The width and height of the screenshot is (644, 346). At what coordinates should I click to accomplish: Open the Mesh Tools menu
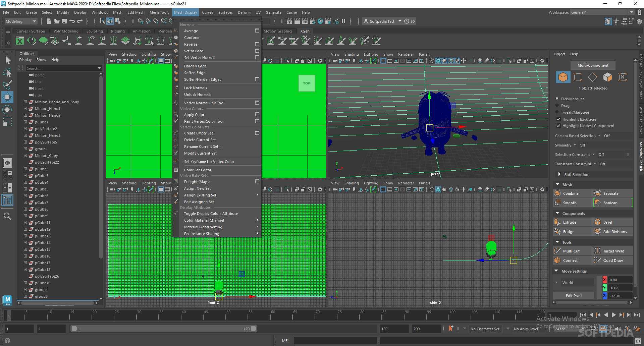point(159,12)
